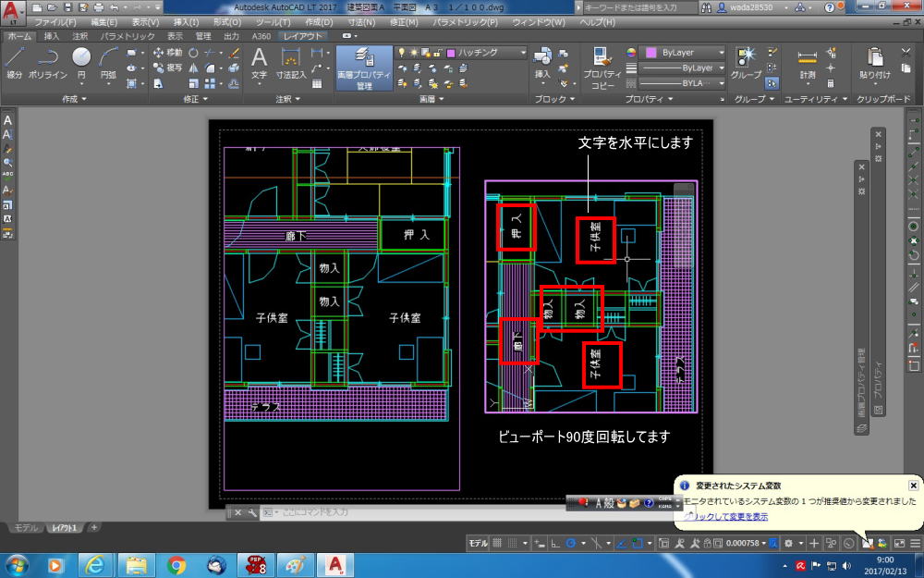Toggle polar tracking in status bar
This screenshot has height=578, width=924.
[570, 543]
